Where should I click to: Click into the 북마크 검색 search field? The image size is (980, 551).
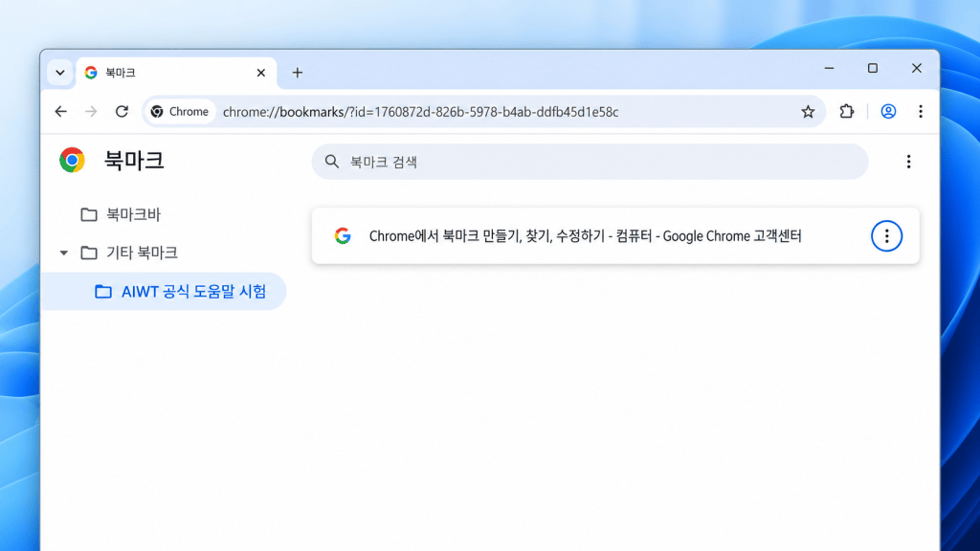click(x=590, y=162)
